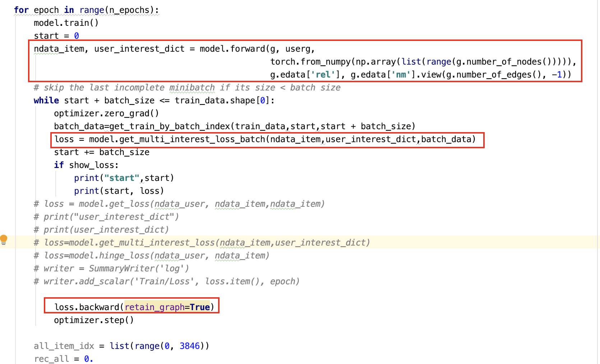Place cursor on optimizer.step() call

point(93,320)
